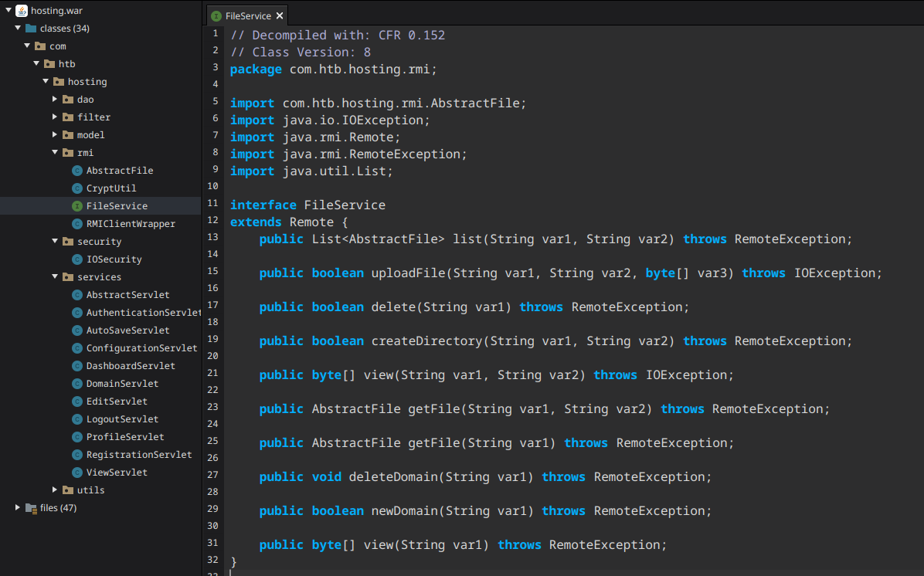Click the IOSecurity class icon
This screenshot has height=576, width=924.
pyautogui.click(x=77, y=259)
